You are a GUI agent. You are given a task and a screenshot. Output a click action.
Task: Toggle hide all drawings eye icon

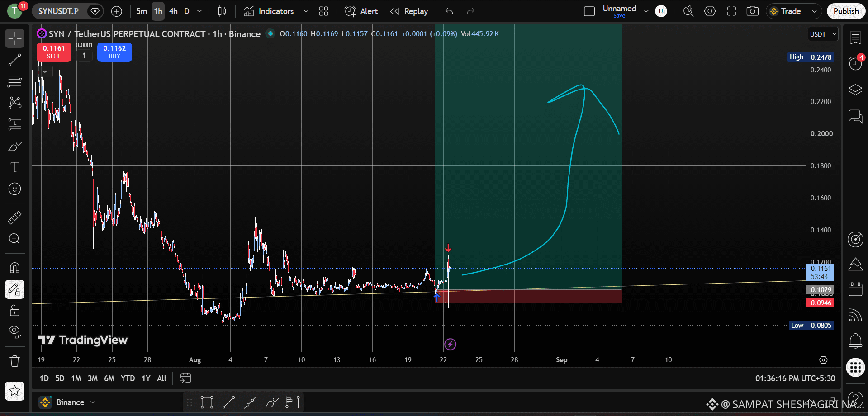pos(14,332)
